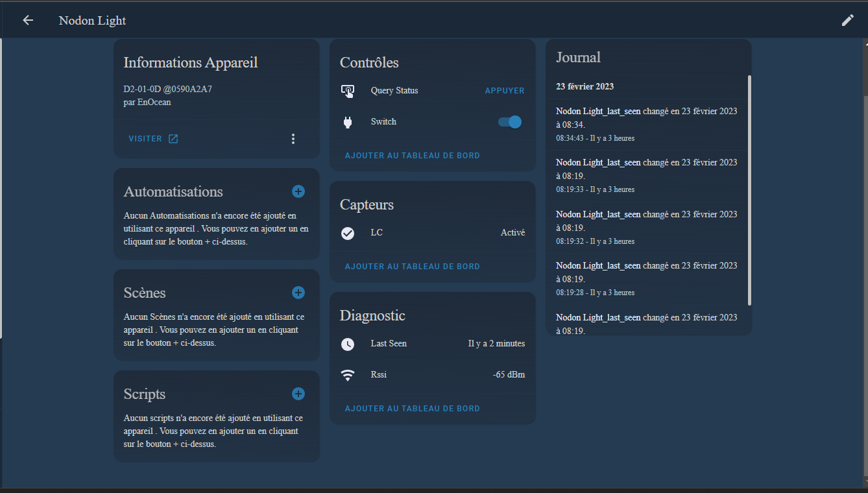This screenshot has height=493, width=868.
Task: Open the three-dot device menu
Action: (293, 139)
